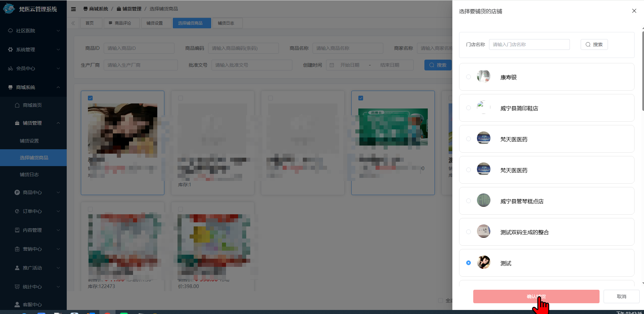Click the hamburger menu toggle icon

tap(73, 9)
